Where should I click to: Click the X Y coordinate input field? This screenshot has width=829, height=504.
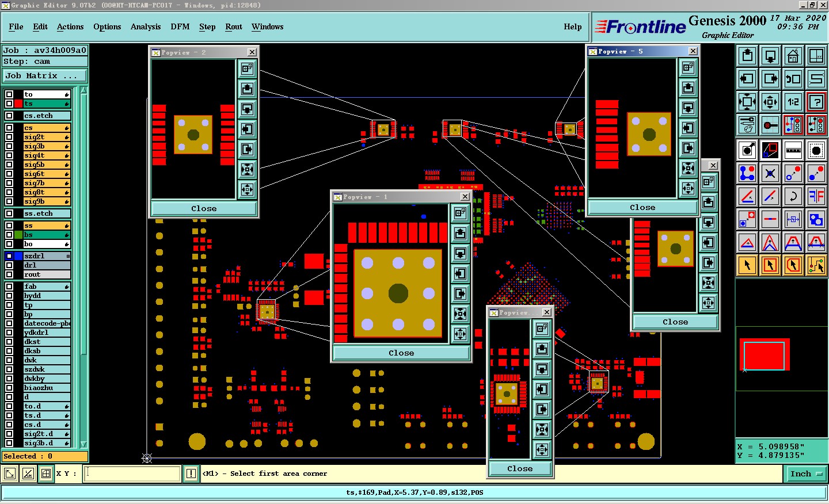[132, 474]
